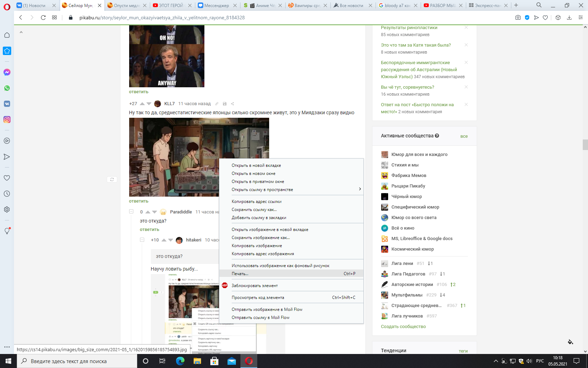The image size is (588, 368).
Task: Collapse Paradiddle's comment thread
Action: (131, 211)
